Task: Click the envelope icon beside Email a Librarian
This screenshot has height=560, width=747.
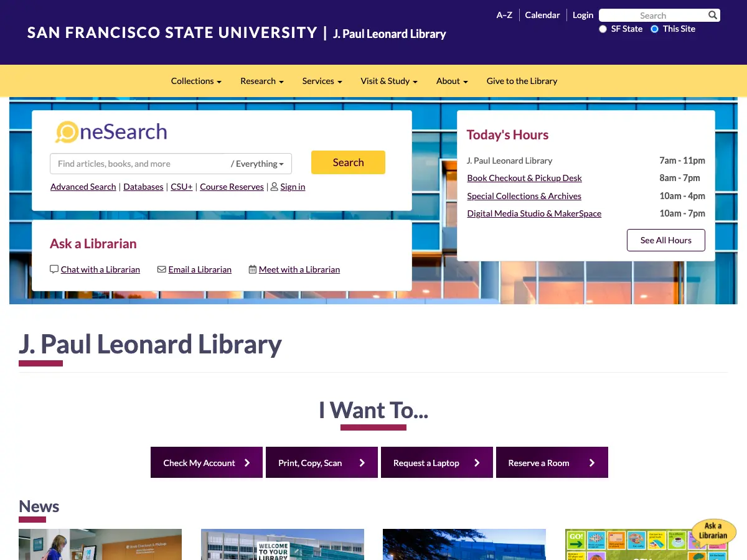Action: click(162, 269)
